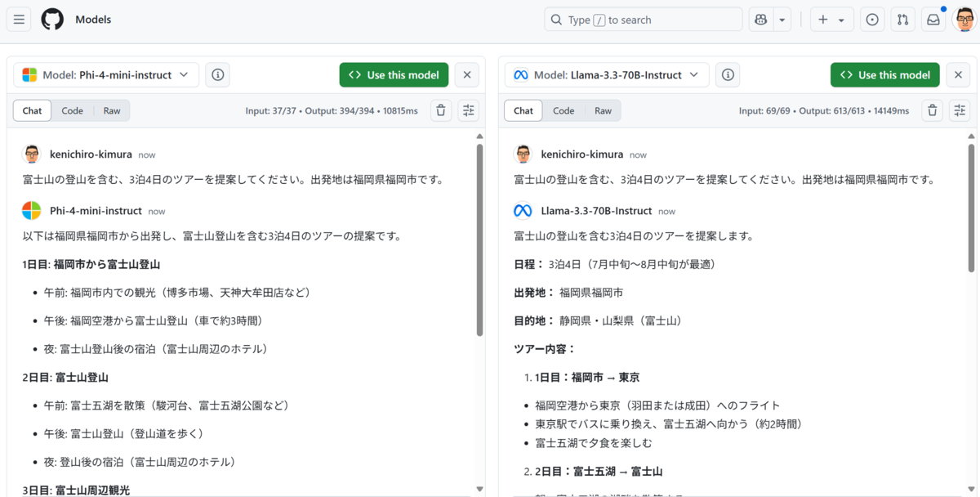Click the Phi-4 chat vertical scrollbar
The width and height of the screenshot is (980, 497).
(x=479, y=241)
